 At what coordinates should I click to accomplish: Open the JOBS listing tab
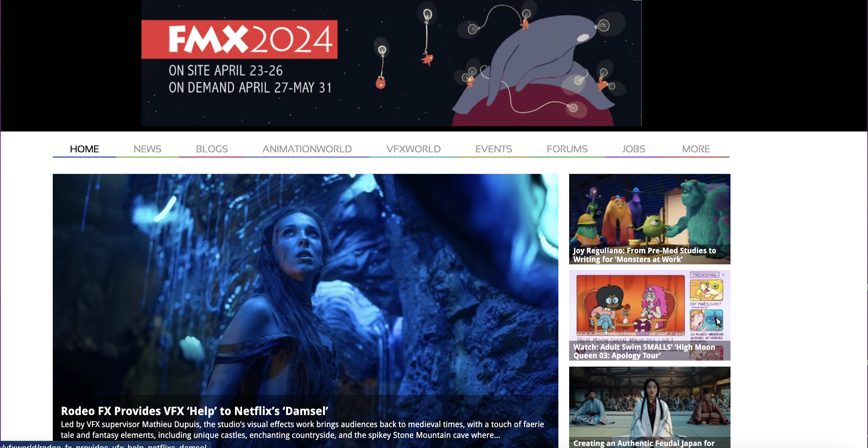point(633,149)
